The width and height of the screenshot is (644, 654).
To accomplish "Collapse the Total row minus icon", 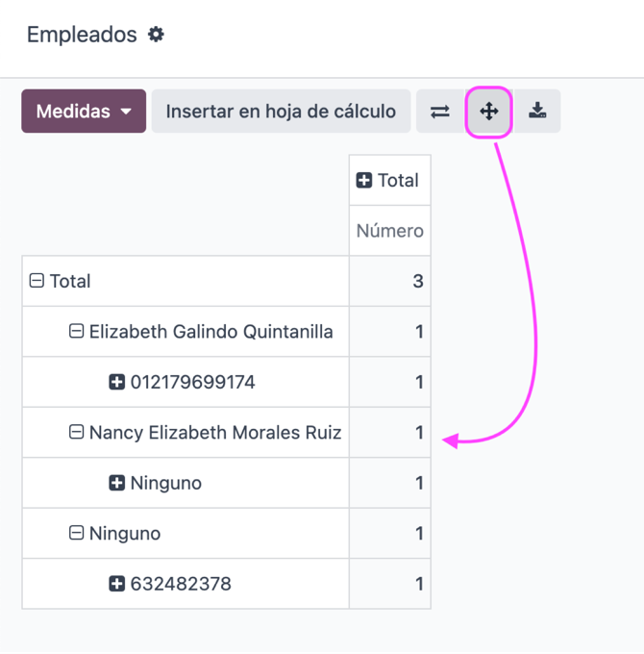I will coord(37,281).
